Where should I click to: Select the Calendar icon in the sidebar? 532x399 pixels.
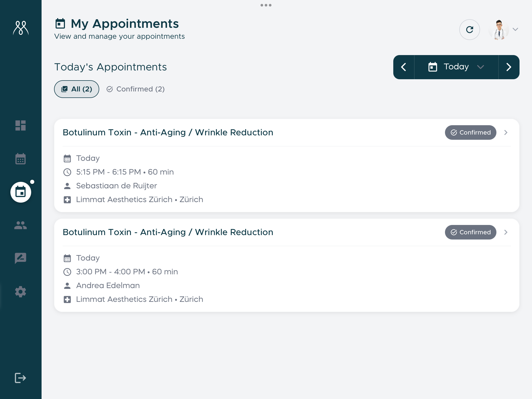pyautogui.click(x=21, y=159)
